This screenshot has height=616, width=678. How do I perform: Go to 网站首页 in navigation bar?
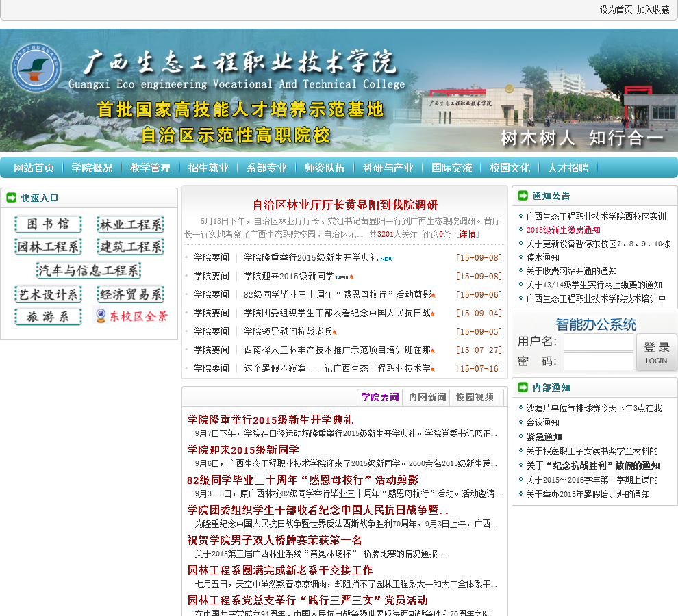[34, 168]
